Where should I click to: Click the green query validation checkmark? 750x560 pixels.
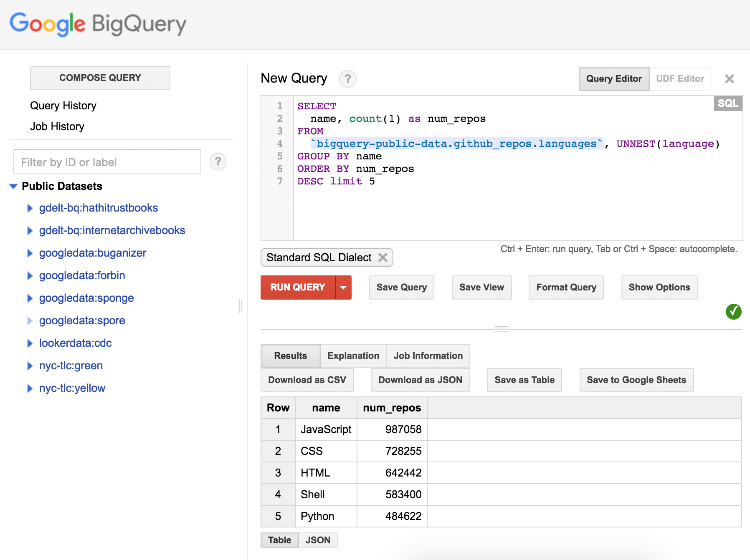pyautogui.click(x=734, y=312)
